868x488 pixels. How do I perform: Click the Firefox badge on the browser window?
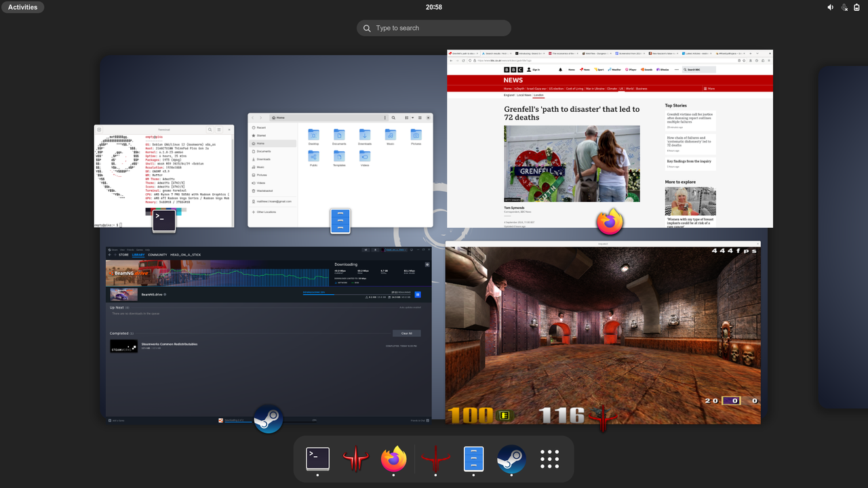pos(610,222)
